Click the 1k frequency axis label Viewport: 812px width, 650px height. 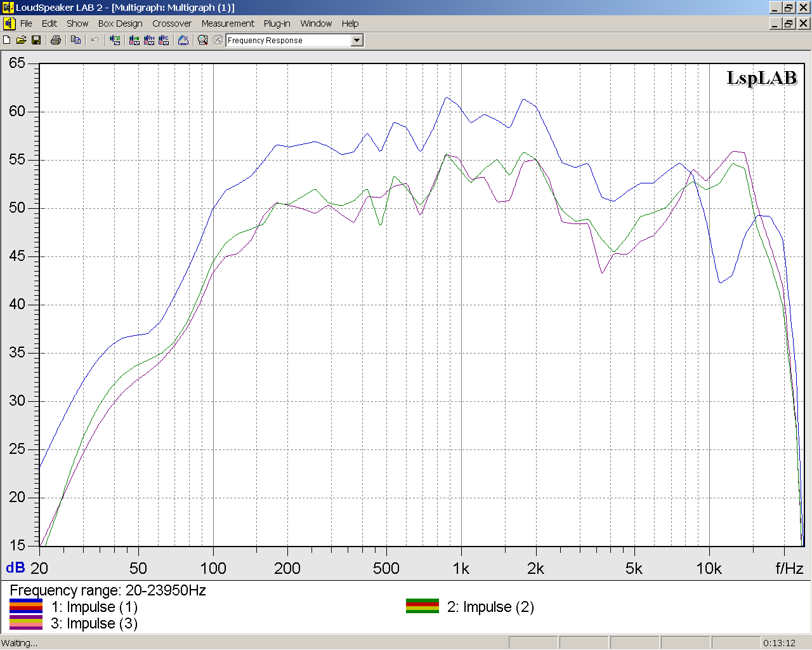click(461, 568)
